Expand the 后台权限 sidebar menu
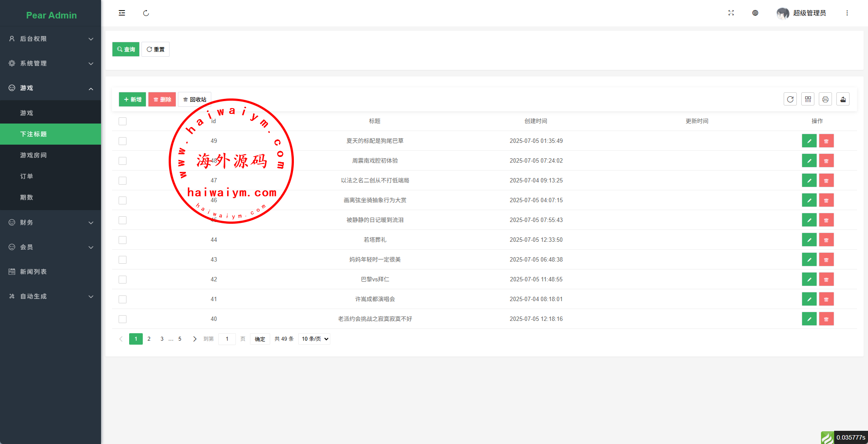The image size is (868, 444). click(51, 39)
